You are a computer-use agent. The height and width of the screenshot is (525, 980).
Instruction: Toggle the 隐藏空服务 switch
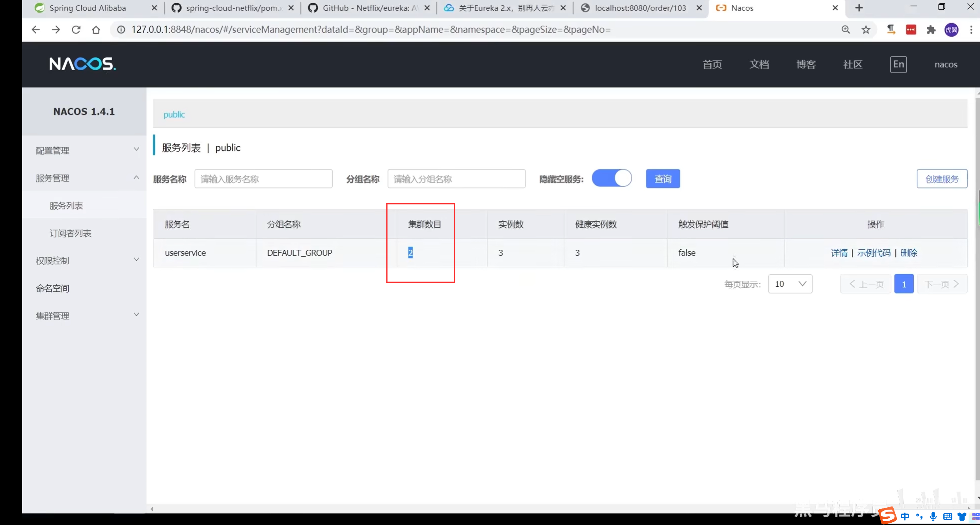(612, 178)
